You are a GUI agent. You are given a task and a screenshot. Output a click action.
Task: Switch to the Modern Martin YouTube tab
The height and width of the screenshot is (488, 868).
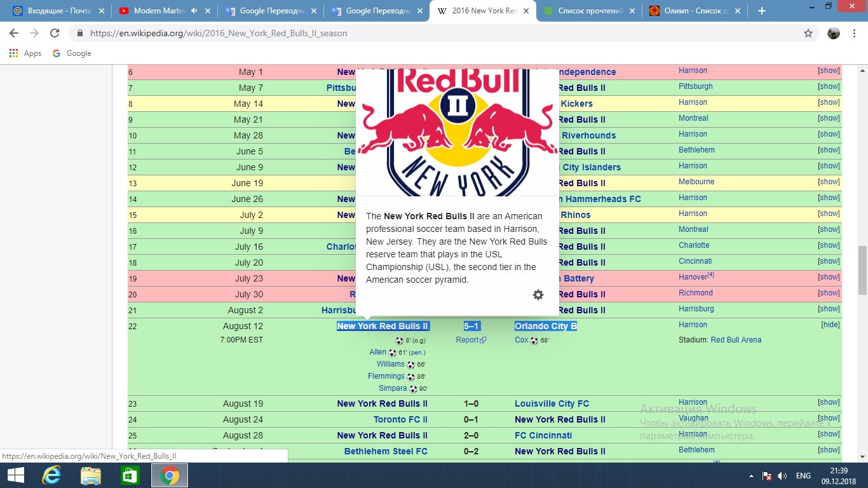(159, 11)
